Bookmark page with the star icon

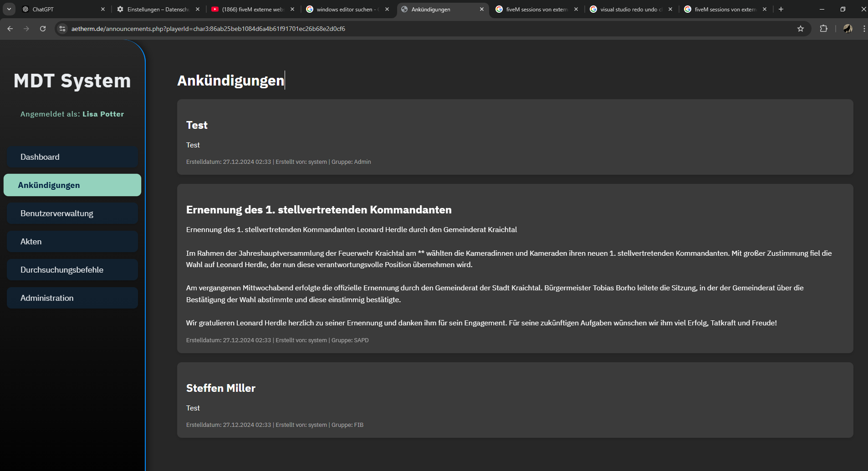pyautogui.click(x=801, y=29)
